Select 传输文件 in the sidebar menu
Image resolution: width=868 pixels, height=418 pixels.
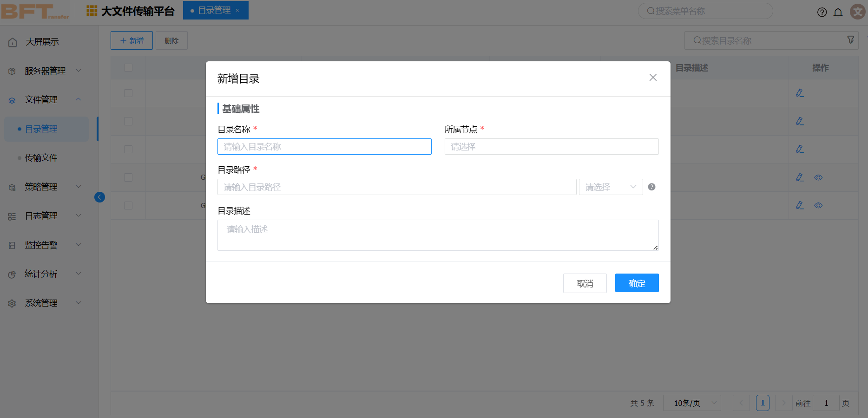pos(41,158)
